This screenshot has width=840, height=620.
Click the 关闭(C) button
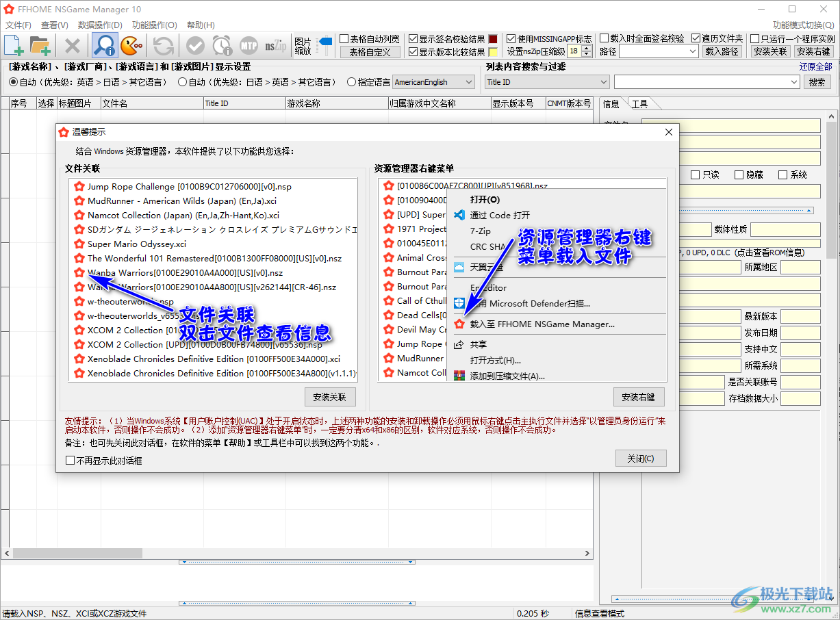pos(641,458)
